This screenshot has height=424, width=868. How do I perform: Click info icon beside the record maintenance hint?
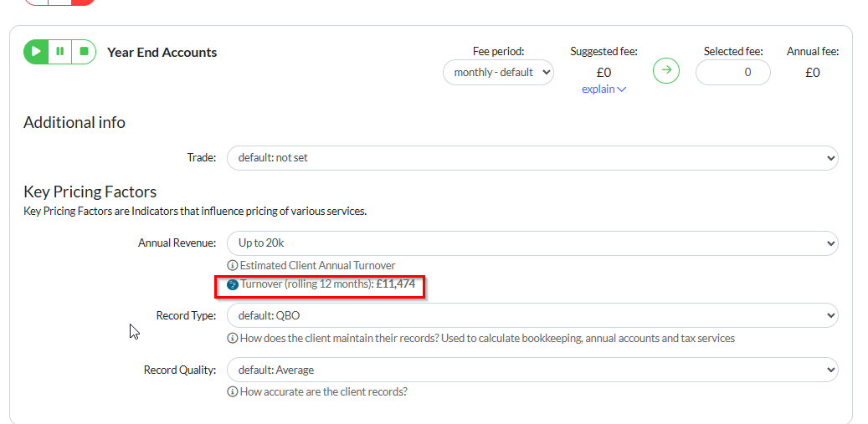click(x=233, y=339)
